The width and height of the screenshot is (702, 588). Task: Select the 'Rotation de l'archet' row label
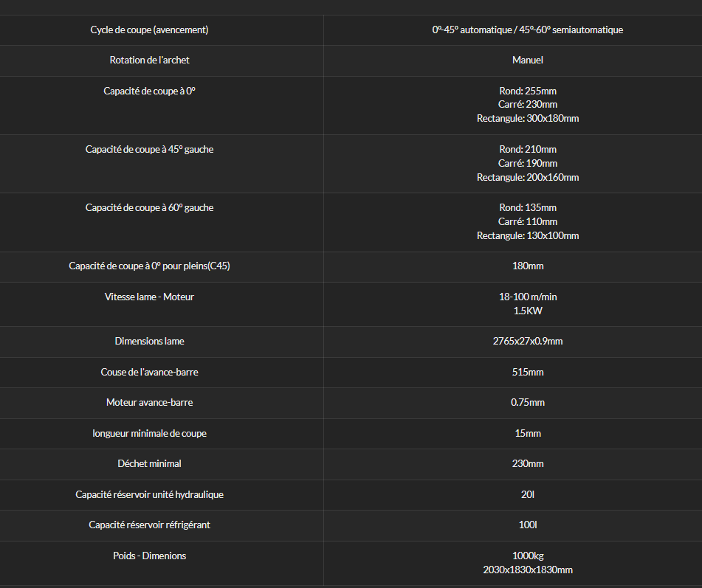pyautogui.click(x=149, y=60)
